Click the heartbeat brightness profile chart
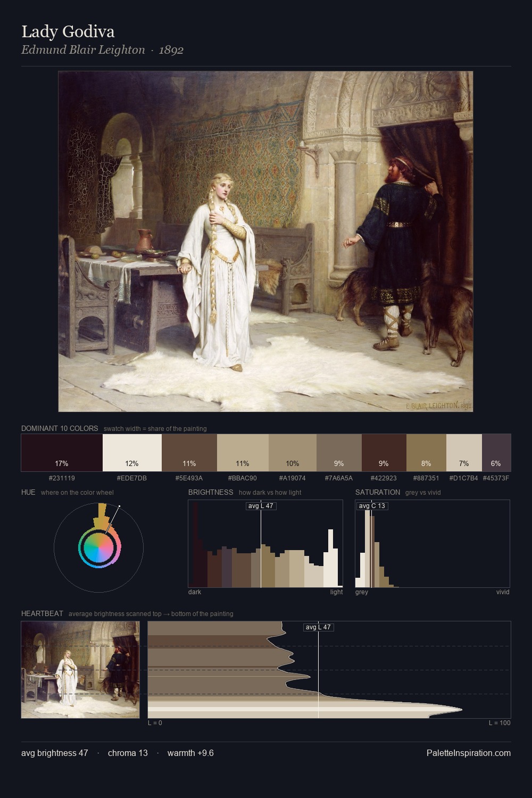Image resolution: width=532 pixels, height=798 pixels. pyautogui.click(x=329, y=670)
